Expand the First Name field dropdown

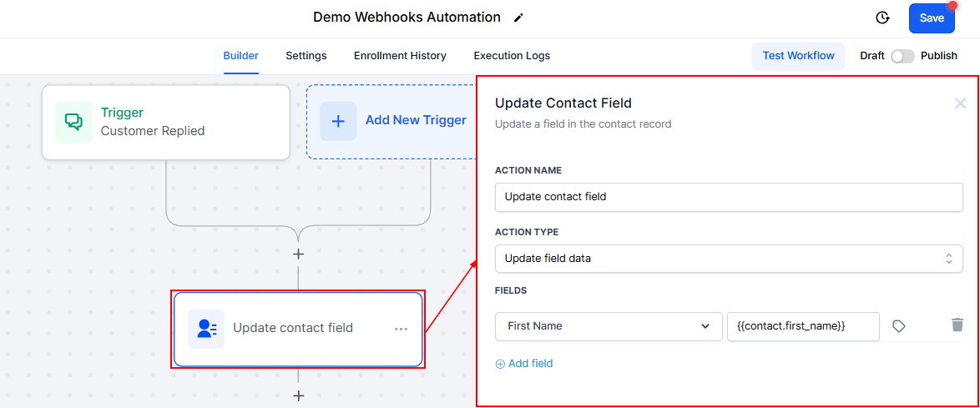(609, 326)
